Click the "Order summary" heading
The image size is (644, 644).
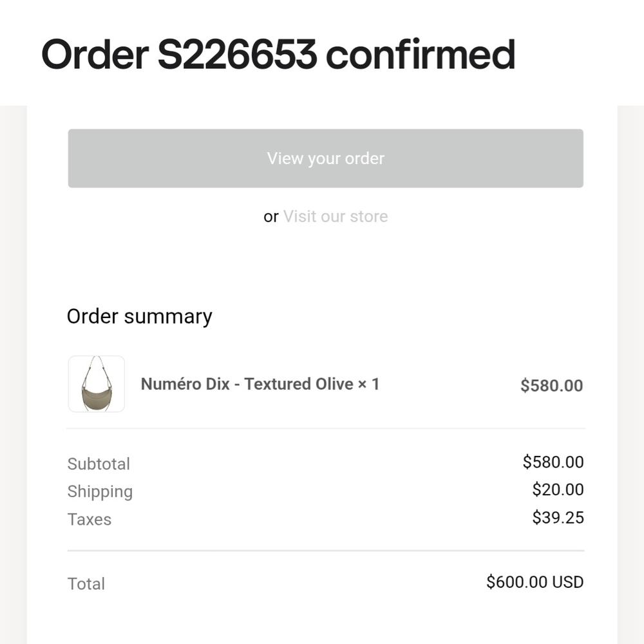[140, 316]
